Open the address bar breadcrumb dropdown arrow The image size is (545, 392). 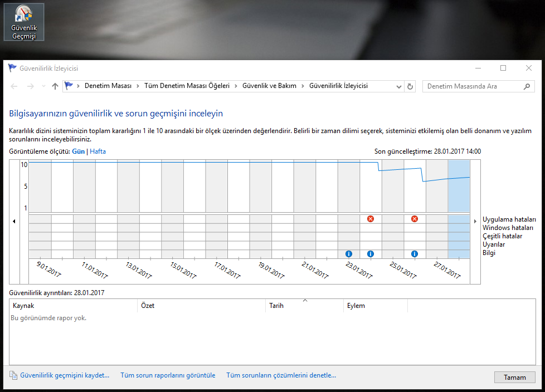[x=398, y=86]
